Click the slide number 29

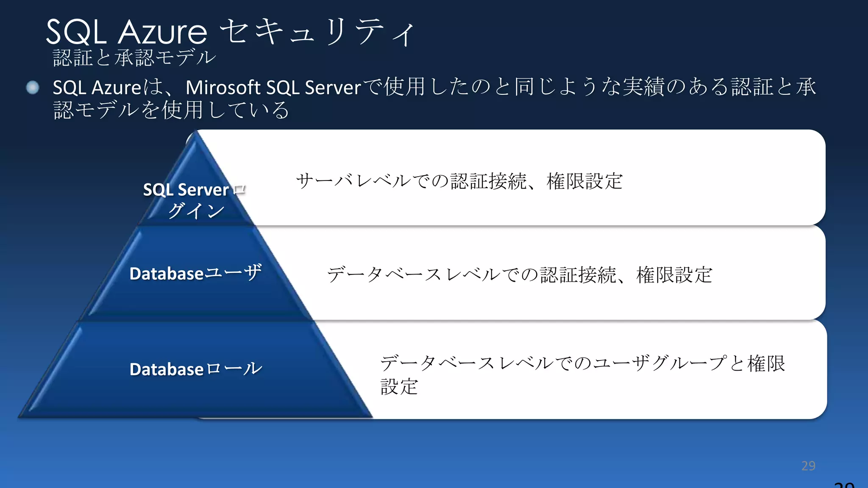808,466
